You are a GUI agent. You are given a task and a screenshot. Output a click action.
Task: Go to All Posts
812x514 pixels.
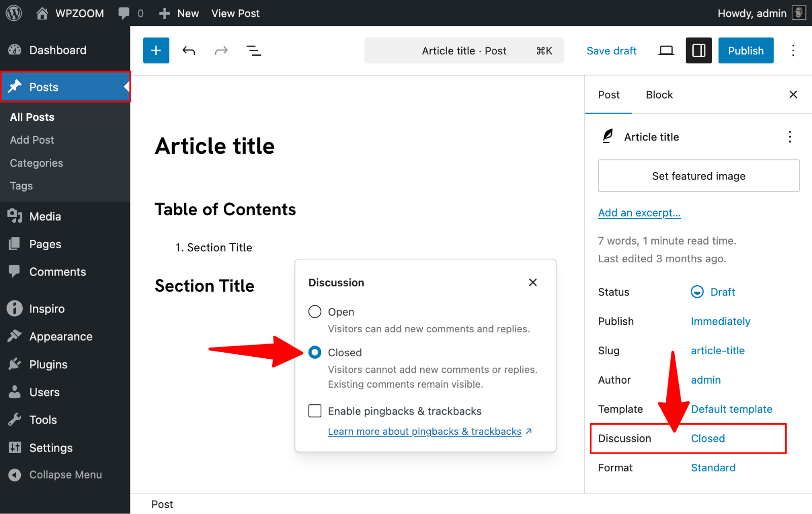[x=32, y=117]
